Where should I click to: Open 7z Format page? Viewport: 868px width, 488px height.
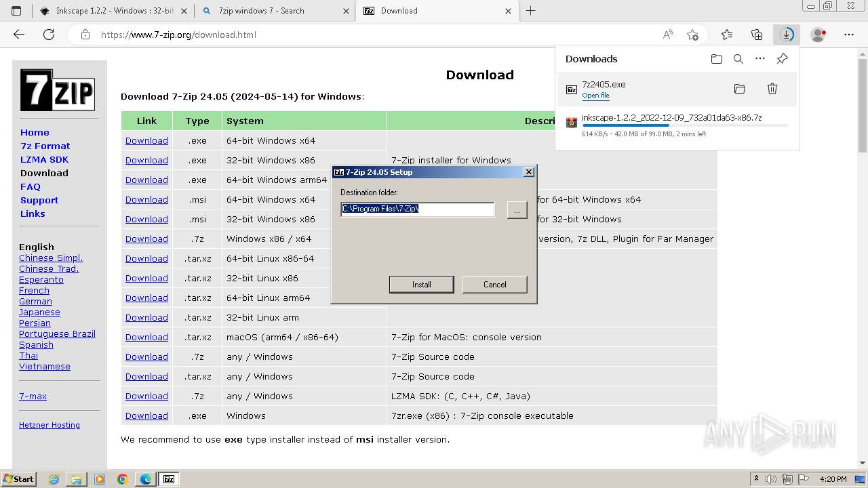point(45,146)
